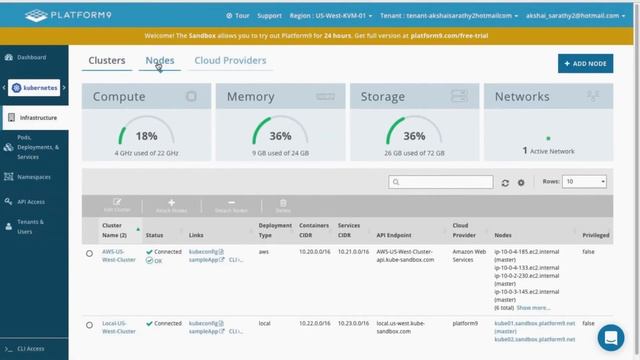Click Show more under AWS cluster nodes
This screenshot has width=640, height=360.
(x=533, y=308)
